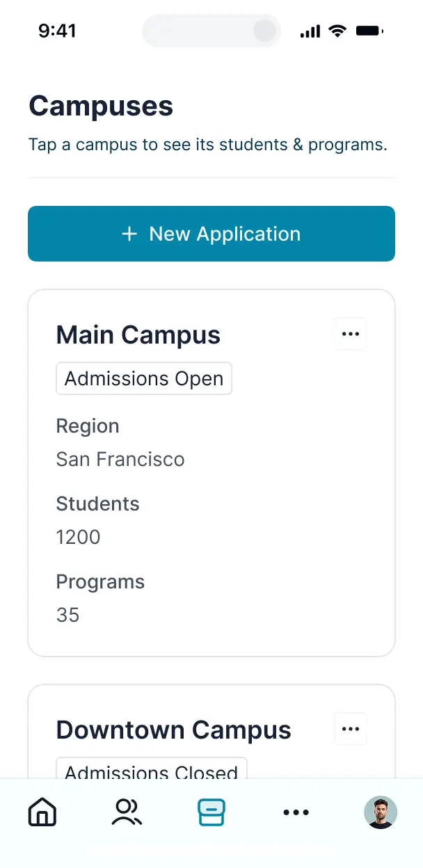Tap the 1200 students count
This screenshot has height=868, width=423.
click(78, 537)
